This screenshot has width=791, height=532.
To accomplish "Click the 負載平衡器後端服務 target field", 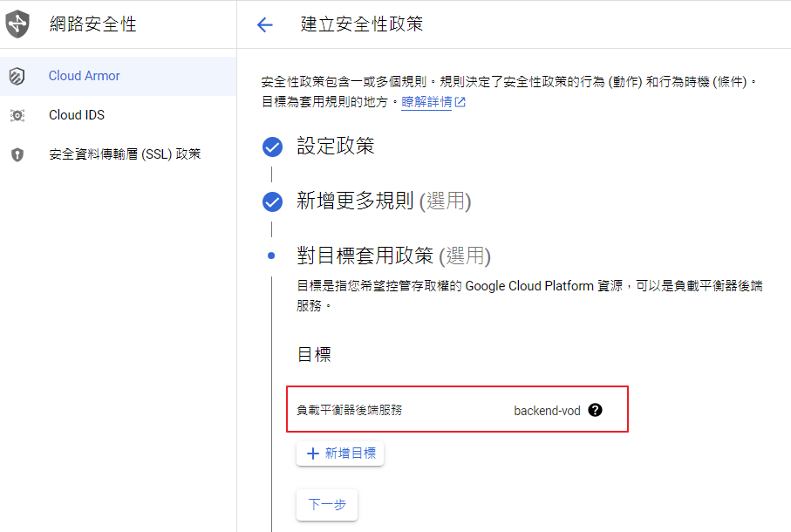I will coord(350,410).
